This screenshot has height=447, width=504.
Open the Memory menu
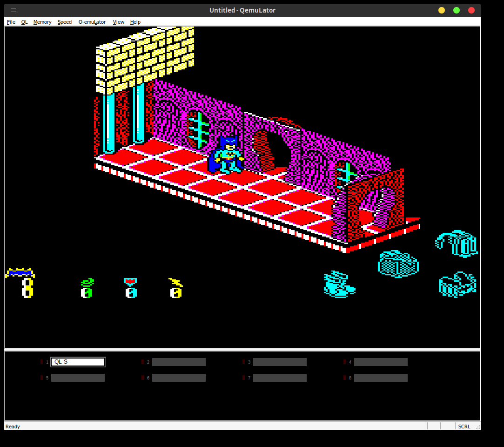[x=42, y=22]
